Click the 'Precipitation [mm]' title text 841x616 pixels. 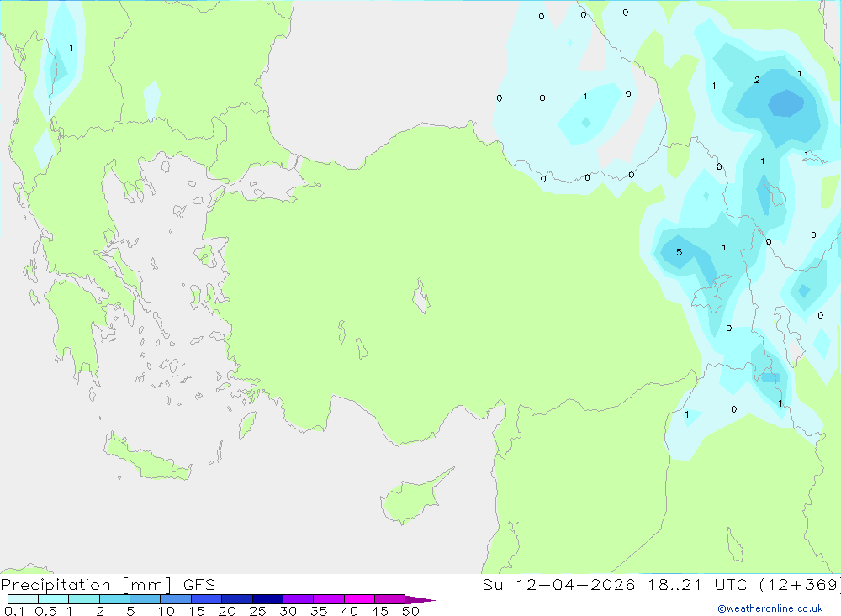87,585
